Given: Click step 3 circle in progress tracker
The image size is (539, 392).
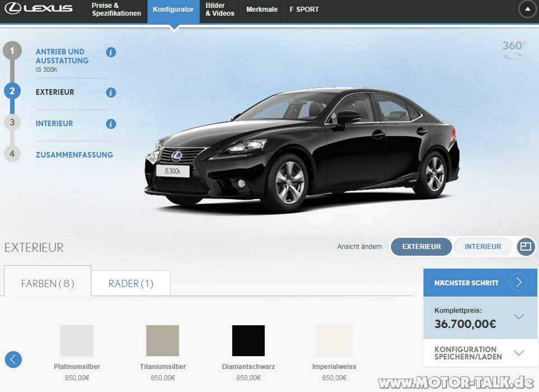Looking at the screenshot, I should coord(12,122).
